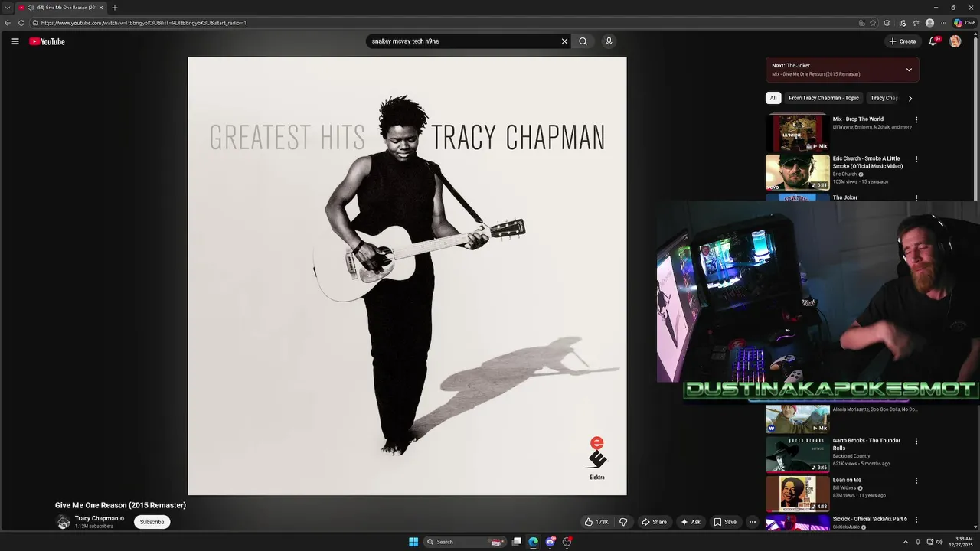Click the Share button
This screenshot has height=551, width=980.
coord(654,522)
